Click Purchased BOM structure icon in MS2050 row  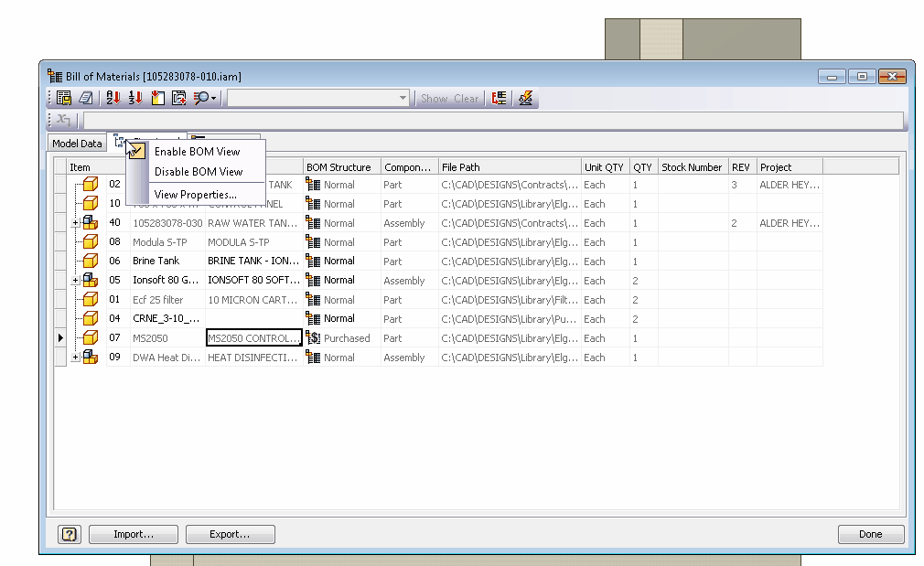(313, 338)
